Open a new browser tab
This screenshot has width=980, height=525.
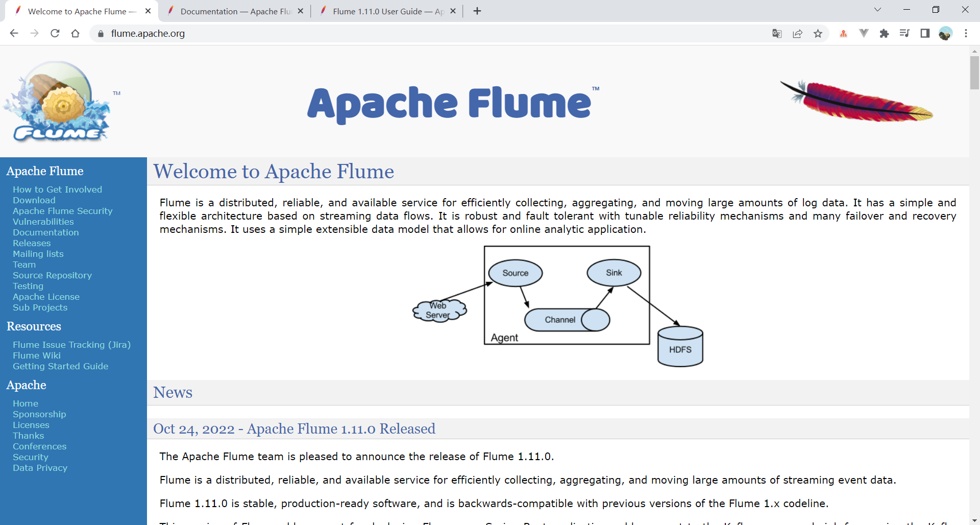tap(477, 11)
